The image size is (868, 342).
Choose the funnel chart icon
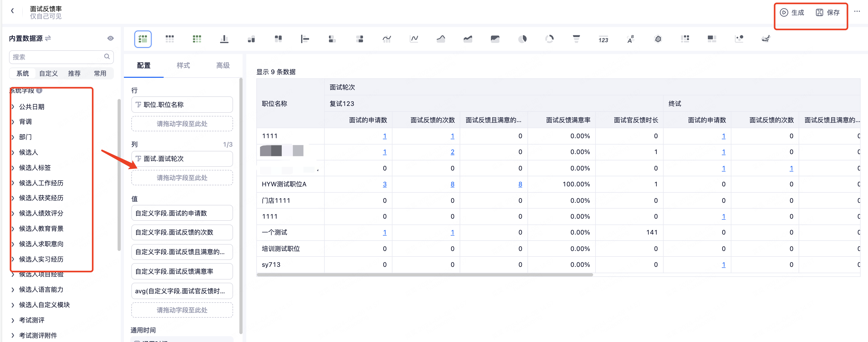coord(576,39)
